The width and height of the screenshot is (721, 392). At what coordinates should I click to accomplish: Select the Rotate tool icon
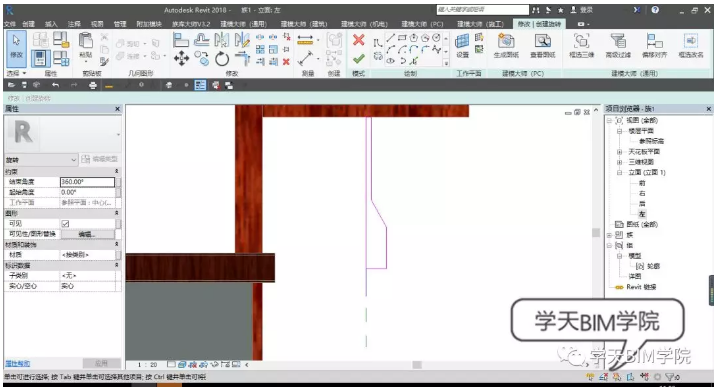[222, 58]
